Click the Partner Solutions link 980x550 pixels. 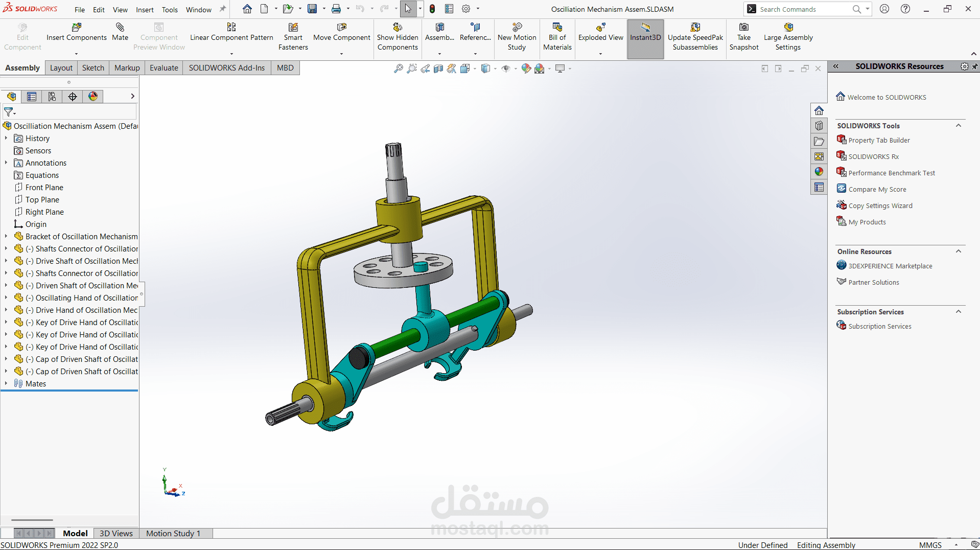[x=874, y=282]
